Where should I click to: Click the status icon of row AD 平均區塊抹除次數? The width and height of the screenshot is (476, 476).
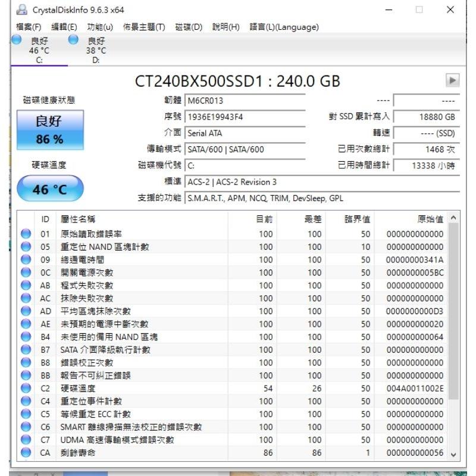[26, 311]
